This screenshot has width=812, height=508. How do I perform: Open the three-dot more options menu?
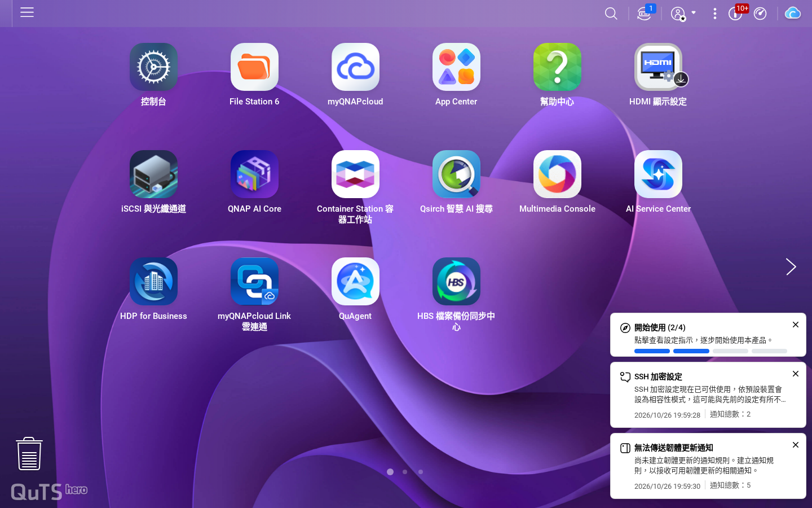pyautogui.click(x=714, y=14)
